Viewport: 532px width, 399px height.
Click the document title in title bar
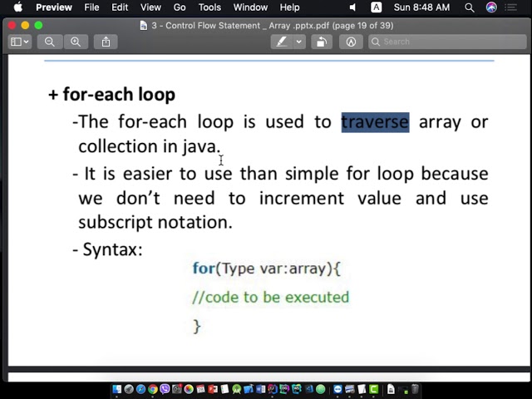[x=273, y=26]
